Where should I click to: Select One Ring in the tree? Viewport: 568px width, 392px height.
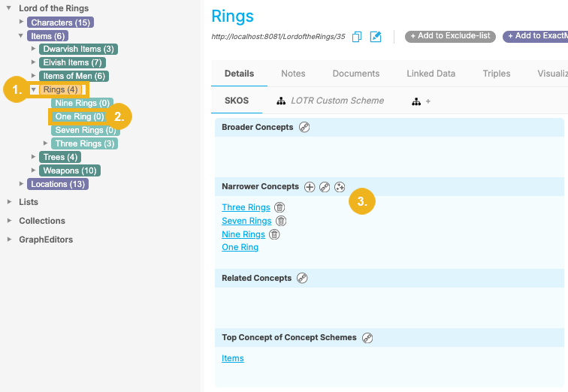pyautogui.click(x=74, y=116)
